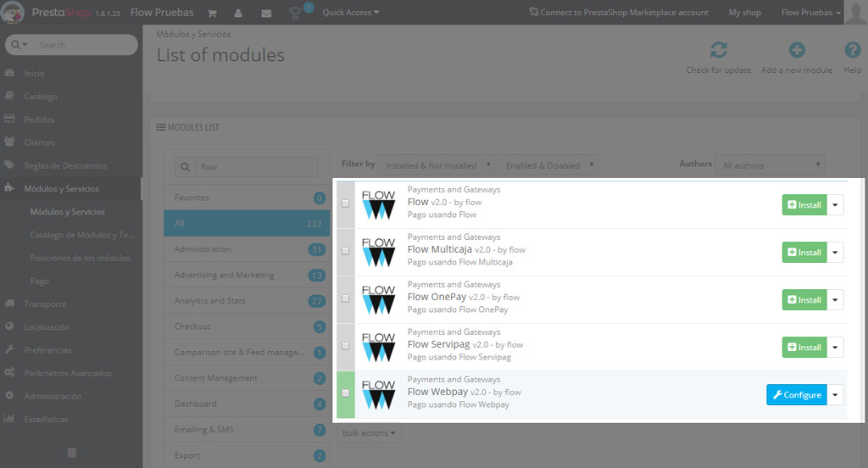868x468 pixels.
Task: Open the Flow Pruebas account dropdown
Action: click(x=811, y=12)
